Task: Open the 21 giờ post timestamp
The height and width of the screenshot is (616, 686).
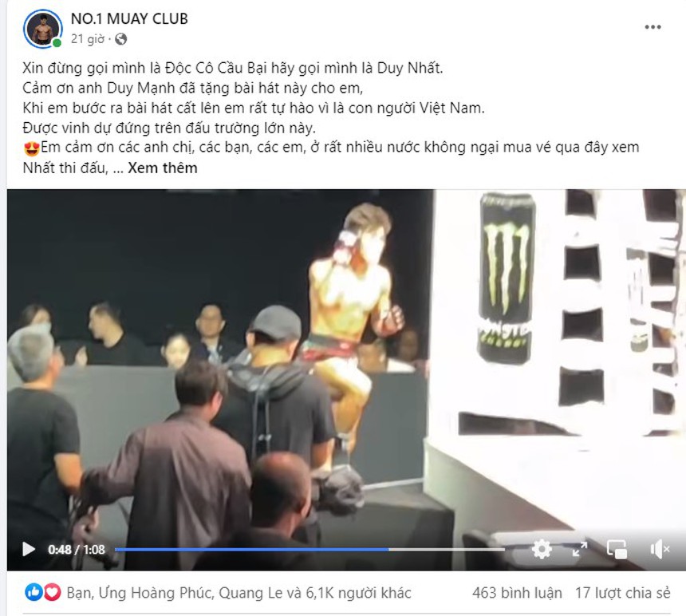Action: click(x=88, y=39)
